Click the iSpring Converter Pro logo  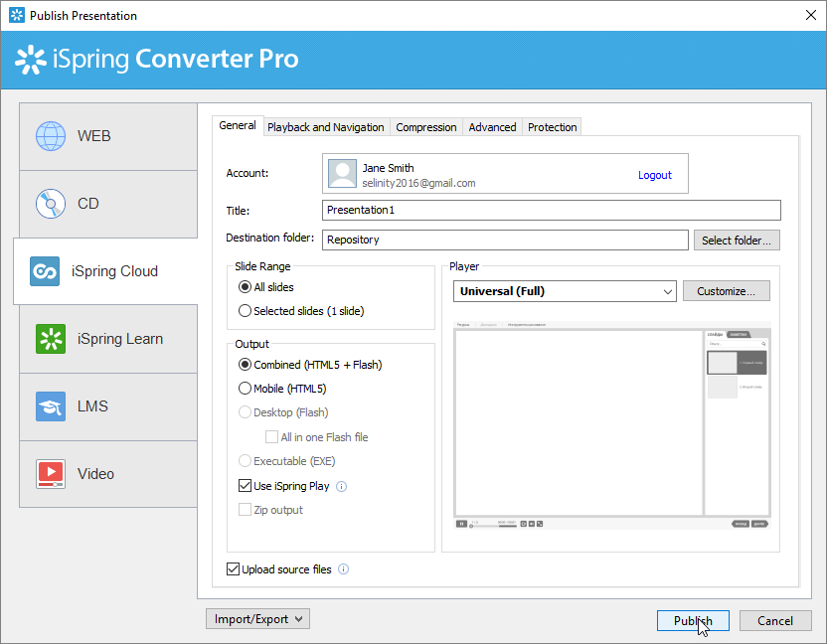click(x=157, y=59)
